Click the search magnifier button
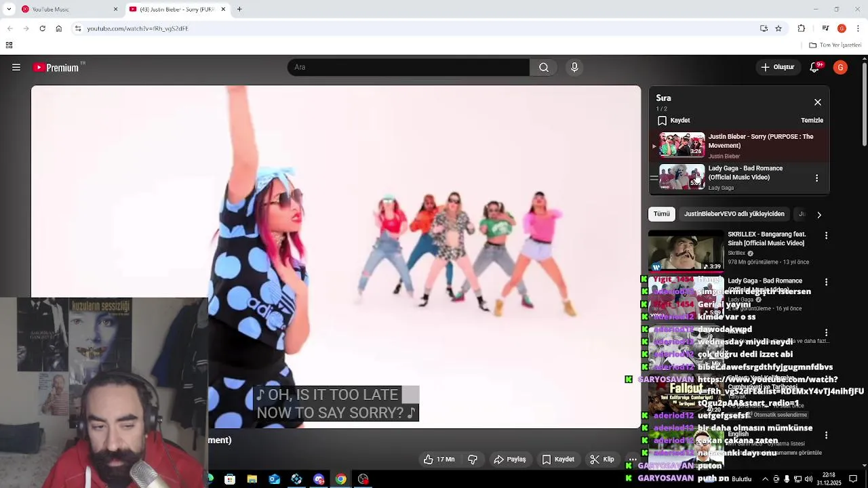The height and width of the screenshot is (488, 868). 544,67
